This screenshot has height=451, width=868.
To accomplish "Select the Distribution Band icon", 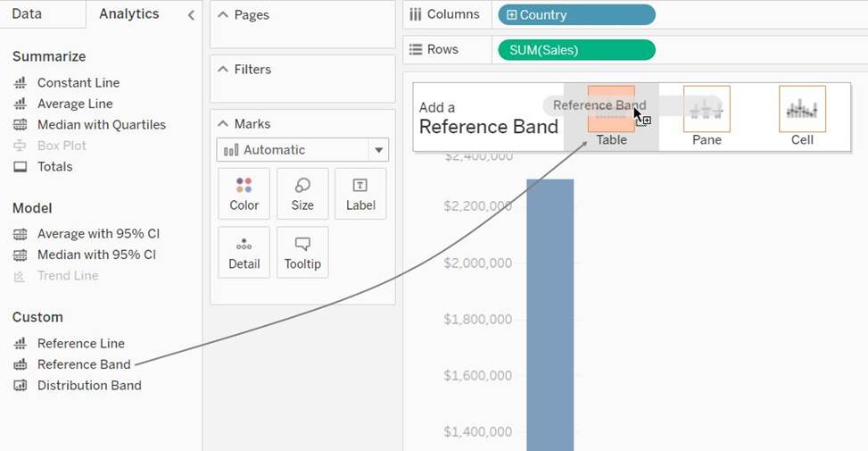I will tap(20, 386).
